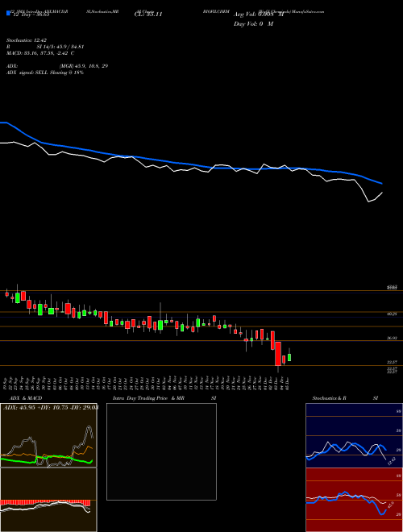The width and height of the screenshot is (403, 532).
Task: Click the ADX indicator chart panel
Action: click(48, 435)
